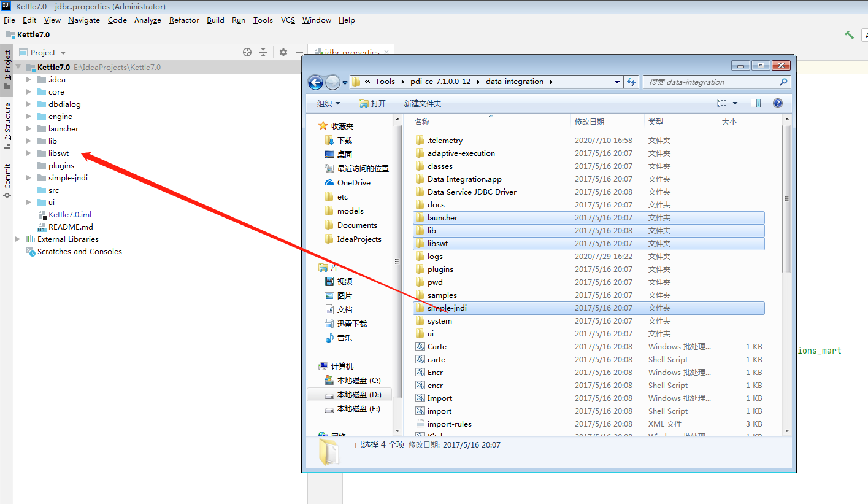Open the 组织 dropdown in Explorer

tap(328, 103)
